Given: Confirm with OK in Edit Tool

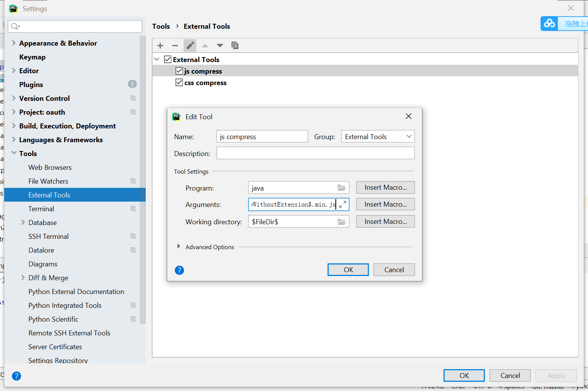Looking at the screenshot, I should (x=348, y=269).
